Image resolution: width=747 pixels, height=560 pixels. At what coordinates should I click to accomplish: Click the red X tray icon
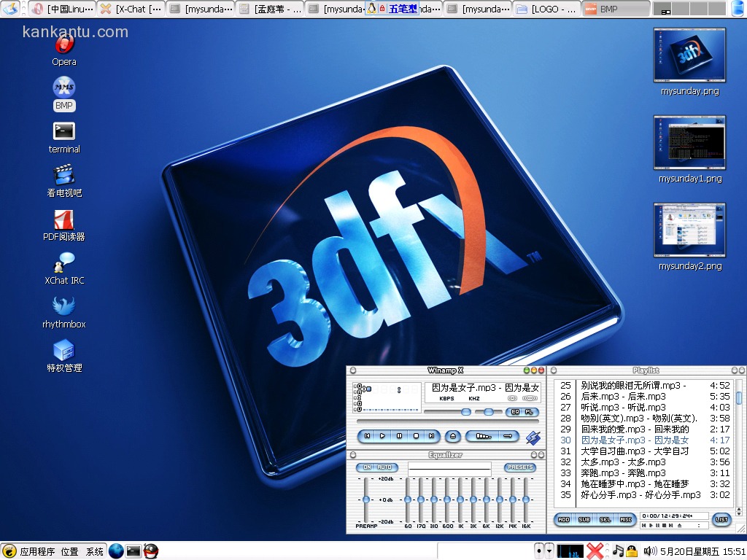point(595,551)
